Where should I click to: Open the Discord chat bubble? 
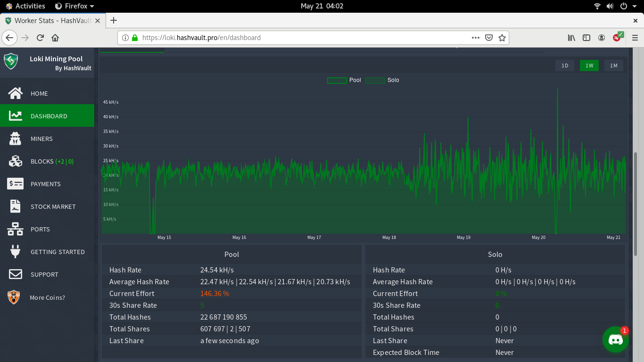tap(615, 339)
